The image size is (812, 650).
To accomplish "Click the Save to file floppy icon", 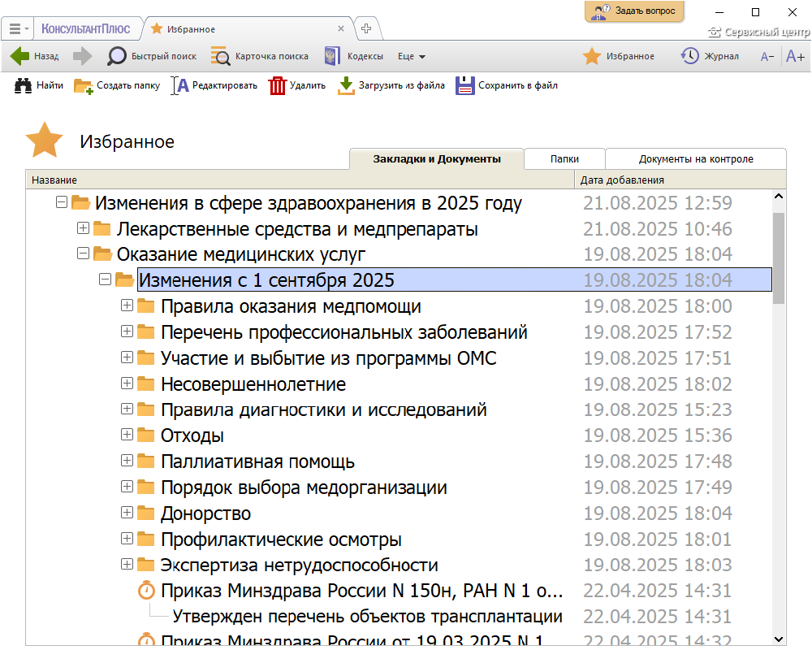I will tap(464, 85).
